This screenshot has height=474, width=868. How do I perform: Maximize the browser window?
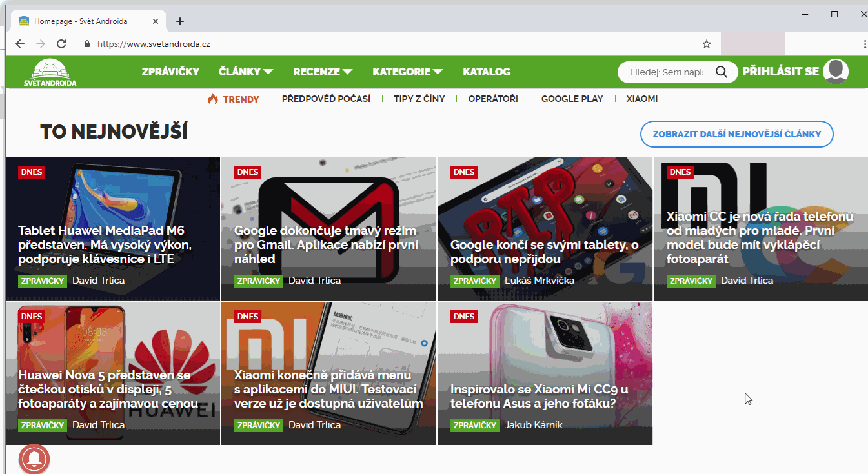coord(834,14)
